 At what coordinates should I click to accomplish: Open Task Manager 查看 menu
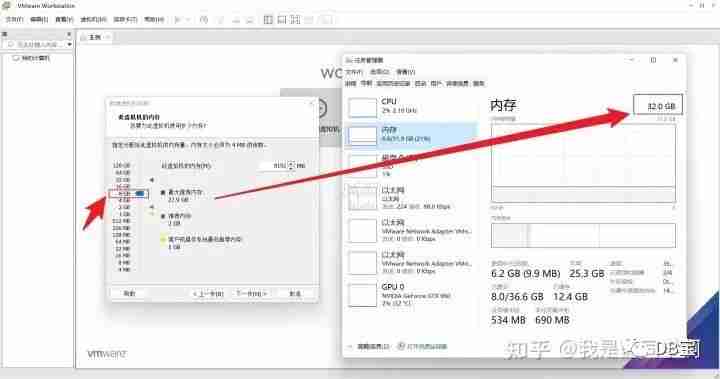click(x=406, y=72)
